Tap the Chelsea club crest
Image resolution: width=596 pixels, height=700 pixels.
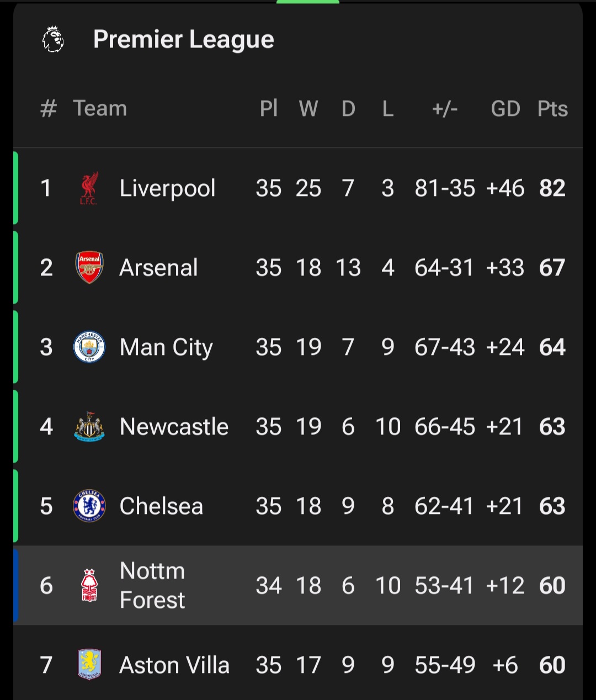[89, 506]
